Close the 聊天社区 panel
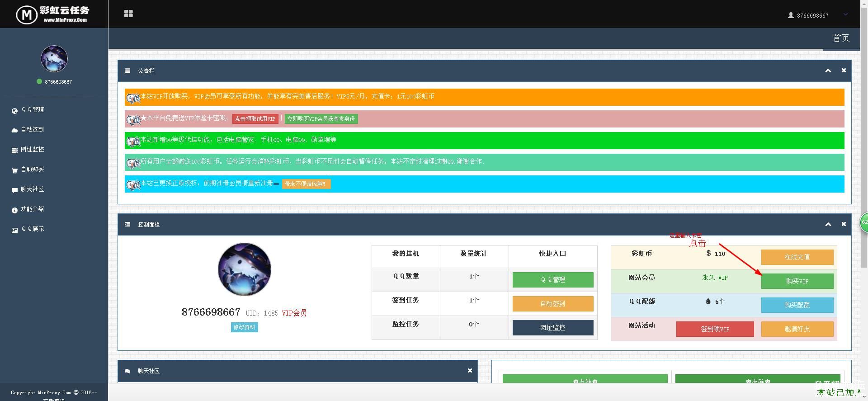The height and width of the screenshot is (401, 868). [x=470, y=371]
